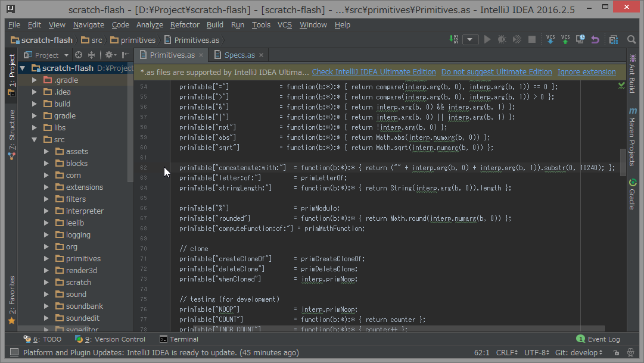
Task: Open the run configuration dropdown
Action: click(471, 40)
